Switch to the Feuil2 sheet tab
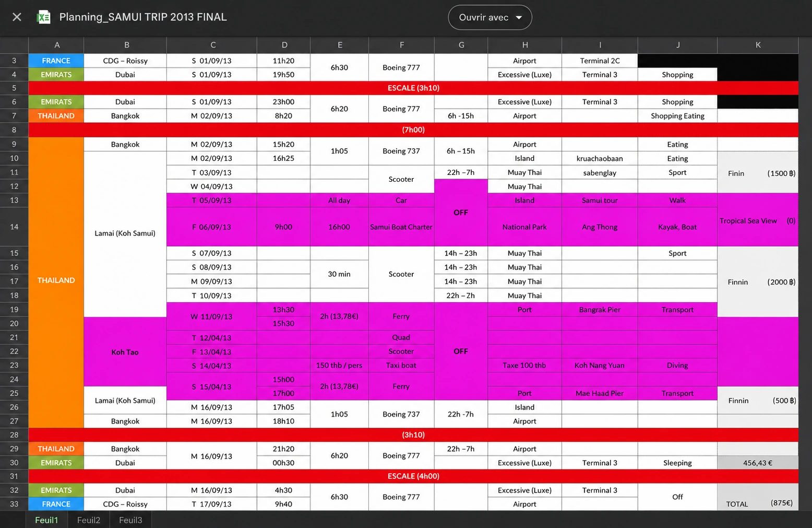 point(89,520)
